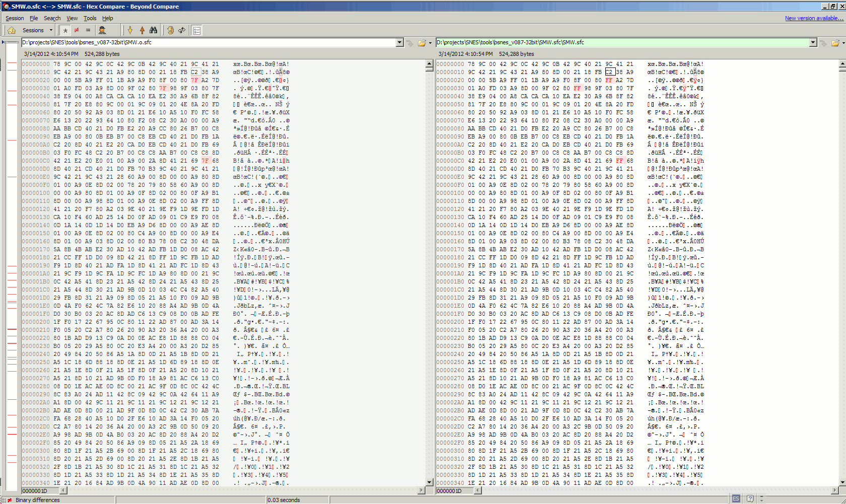846x504 pixels.
Task: Click the right path go arrow icon
Action: (x=823, y=43)
